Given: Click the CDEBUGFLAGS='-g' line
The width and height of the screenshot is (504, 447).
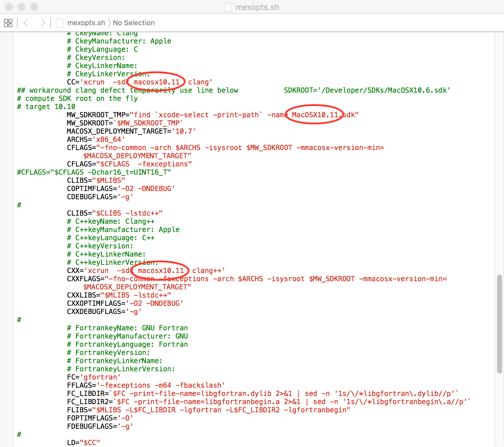Looking at the screenshot, I should 100,197.
